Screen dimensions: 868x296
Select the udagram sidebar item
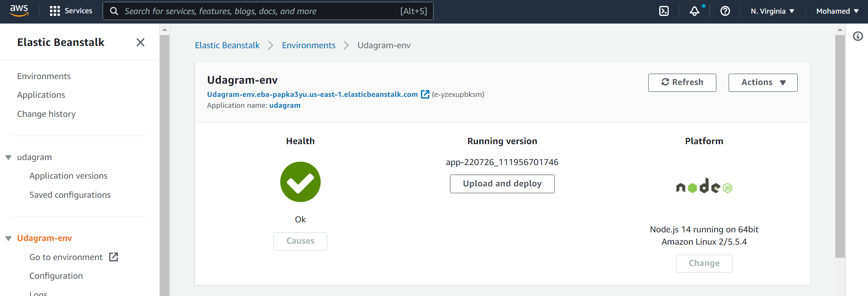coord(35,157)
